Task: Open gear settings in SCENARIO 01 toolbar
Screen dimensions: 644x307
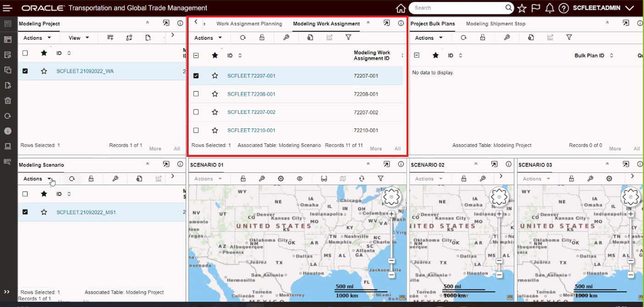Action: [281, 179]
